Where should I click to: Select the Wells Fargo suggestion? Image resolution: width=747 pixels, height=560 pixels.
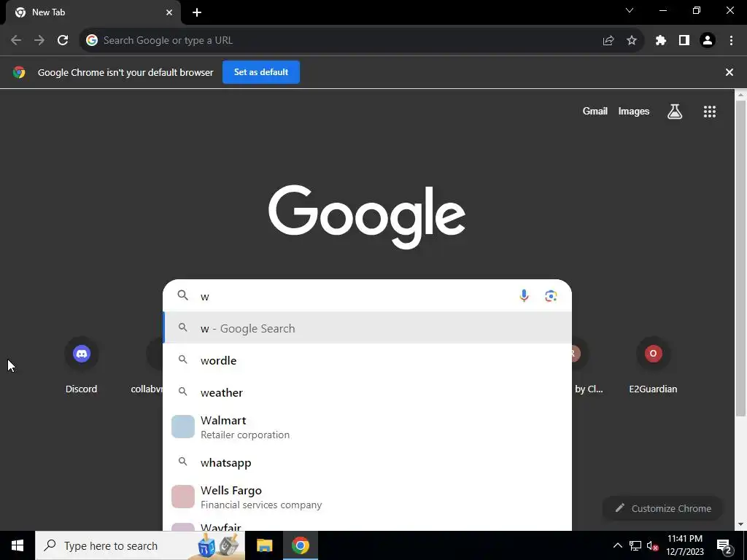coord(368,497)
